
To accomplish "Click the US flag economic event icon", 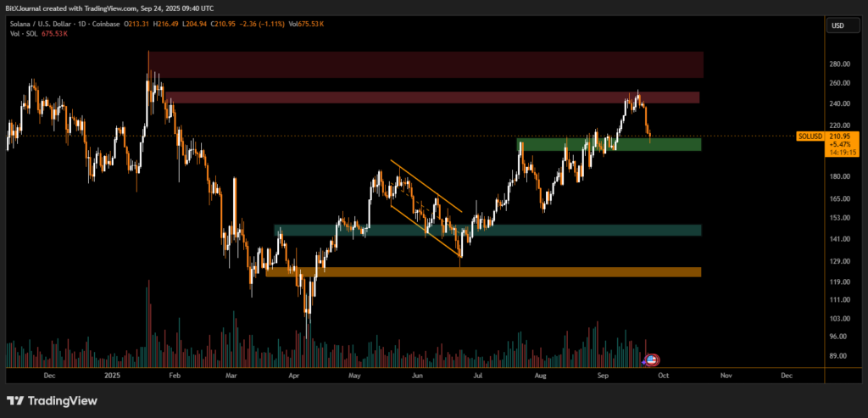I will click(x=652, y=359).
